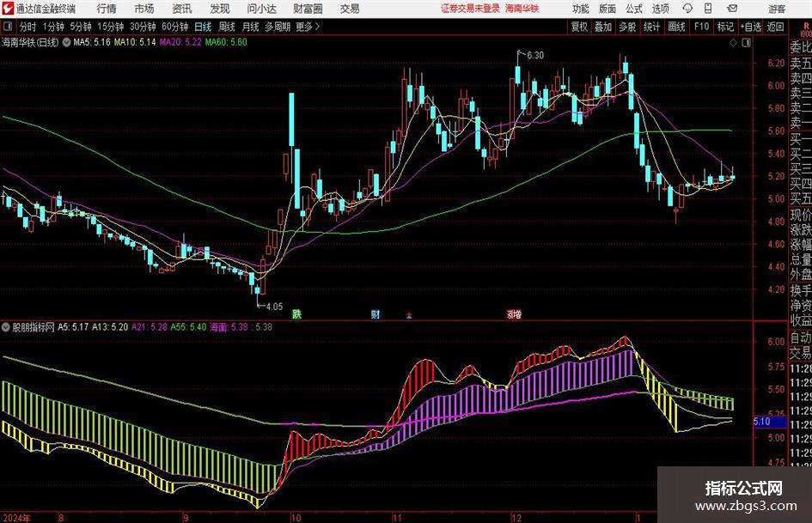
Task: Toggle the left panel layout icon
Action: [8, 27]
